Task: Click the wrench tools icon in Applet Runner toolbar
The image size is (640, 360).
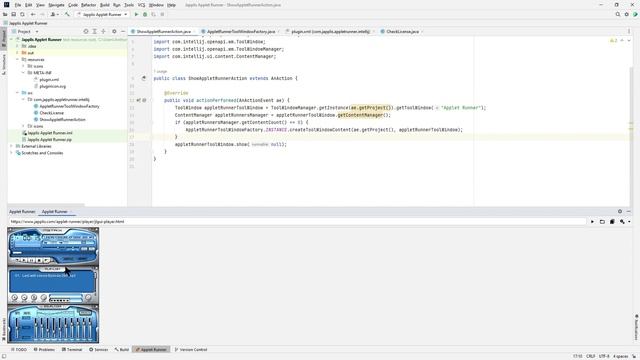Action: point(622,222)
